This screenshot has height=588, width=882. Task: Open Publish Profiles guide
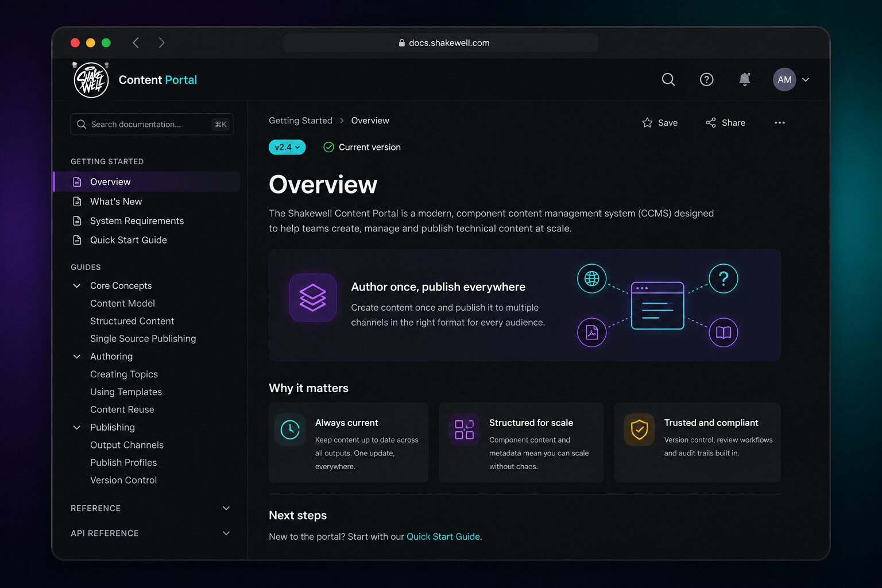[x=123, y=462]
